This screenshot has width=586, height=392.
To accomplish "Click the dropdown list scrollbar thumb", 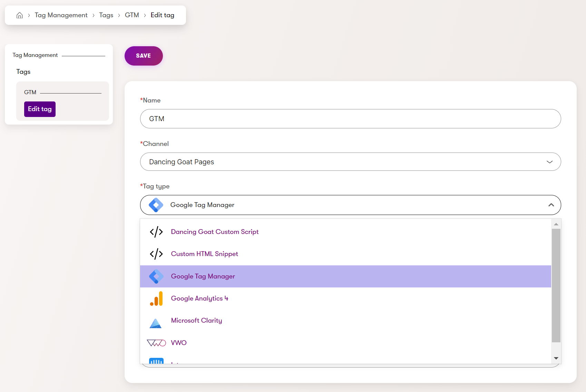I will [x=556, y=285].
